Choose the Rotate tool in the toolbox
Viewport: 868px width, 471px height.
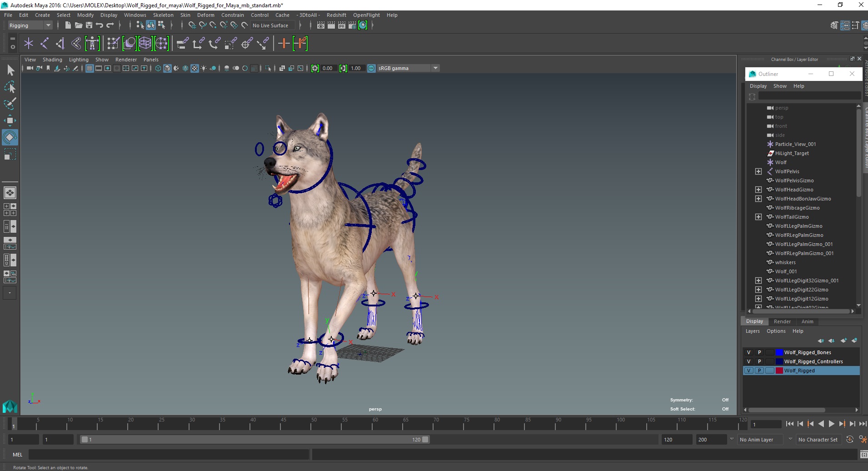tap(10, 137)
